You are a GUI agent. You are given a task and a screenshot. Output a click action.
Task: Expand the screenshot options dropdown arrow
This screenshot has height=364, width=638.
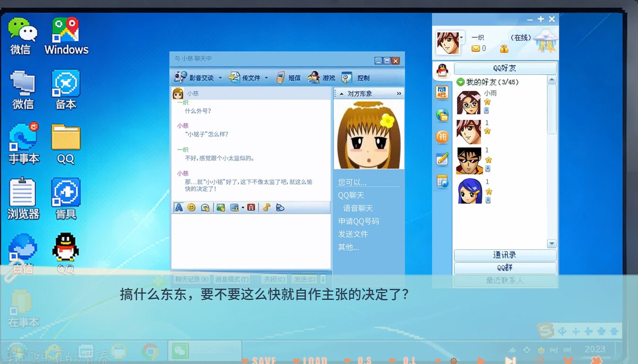coord(242,207)
